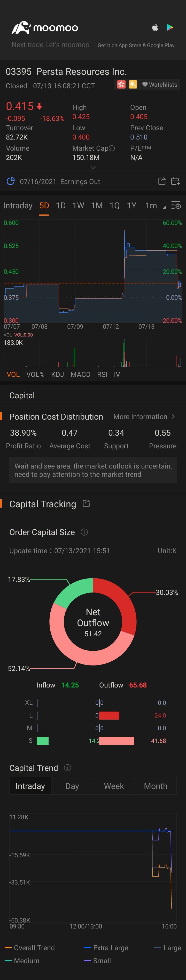Tap the yellow lightning badge icon
The image size is (186, 980).
tap(133, 84)
